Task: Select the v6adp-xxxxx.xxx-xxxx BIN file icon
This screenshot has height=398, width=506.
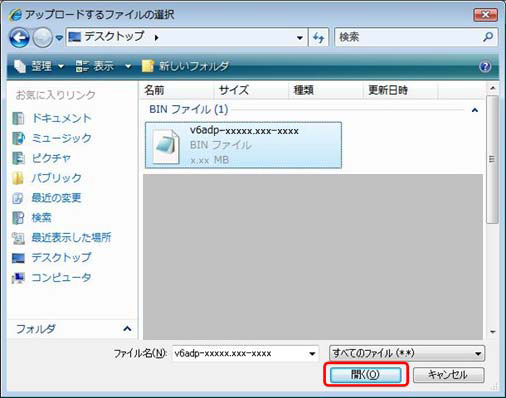Action: (166, 146)
